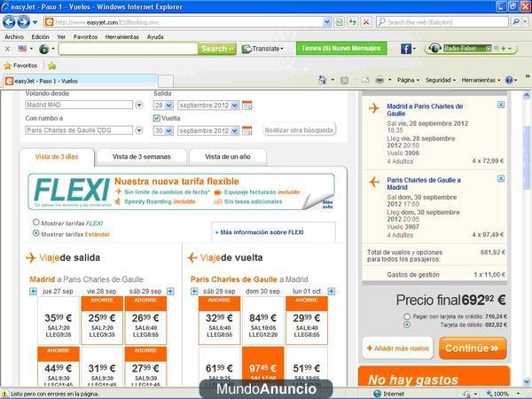Click the Print icon in command bar

(379, 81)
